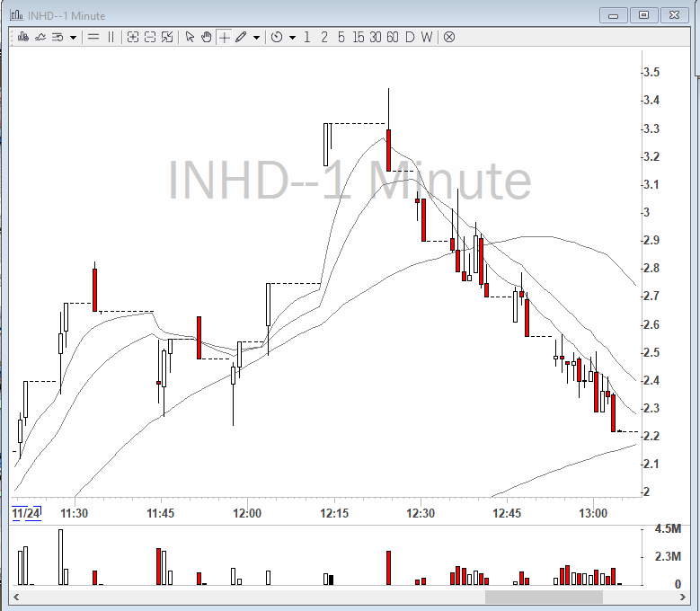Expand the drawing tool dropdown arrow
This screenshot has width=700, height=611.
pyautogui.click(x=256, y=37)
